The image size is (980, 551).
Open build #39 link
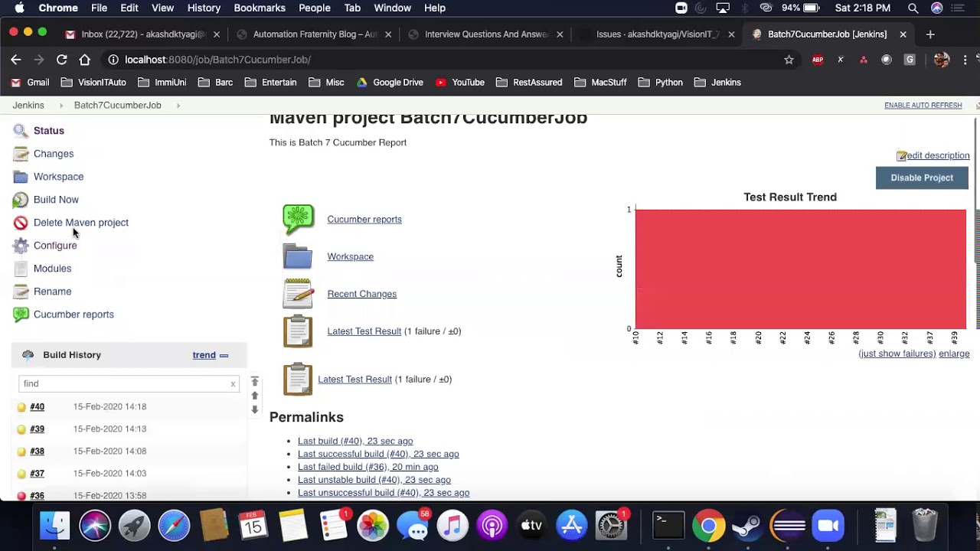coord(37,429)
